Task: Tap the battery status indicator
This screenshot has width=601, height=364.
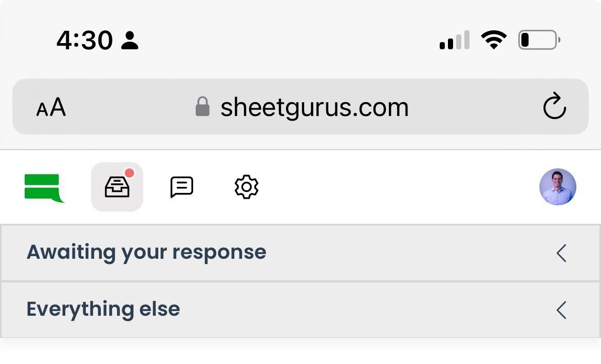Action: click(x=539, y=40)
